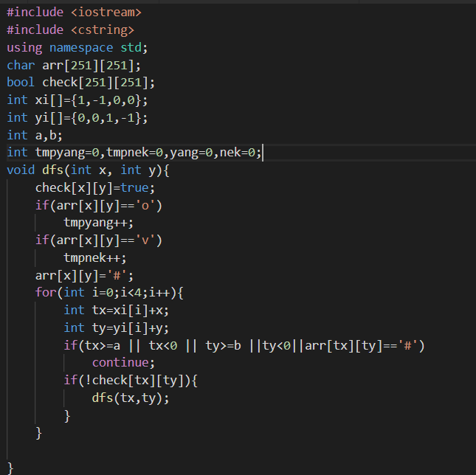Image resolution: width=476 pixels, height=475 pixels.
Task: Click 'check[x][y]=true;' statement
Action: point(95,188)
